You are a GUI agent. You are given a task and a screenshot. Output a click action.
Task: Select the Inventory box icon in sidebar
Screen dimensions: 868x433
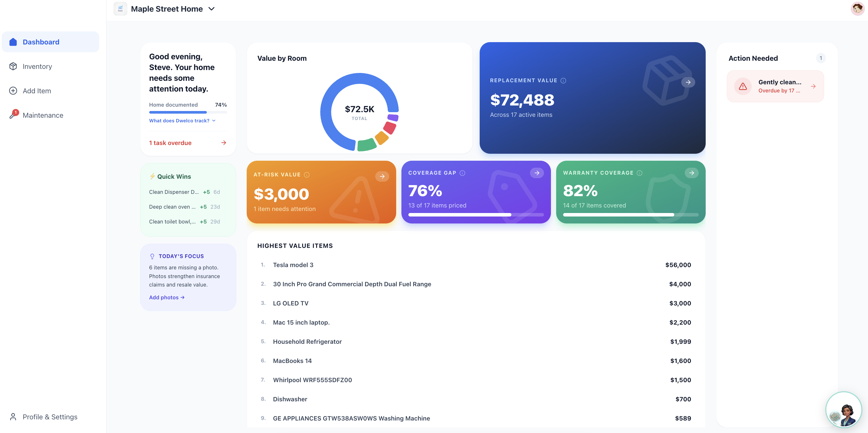(13, 66)
